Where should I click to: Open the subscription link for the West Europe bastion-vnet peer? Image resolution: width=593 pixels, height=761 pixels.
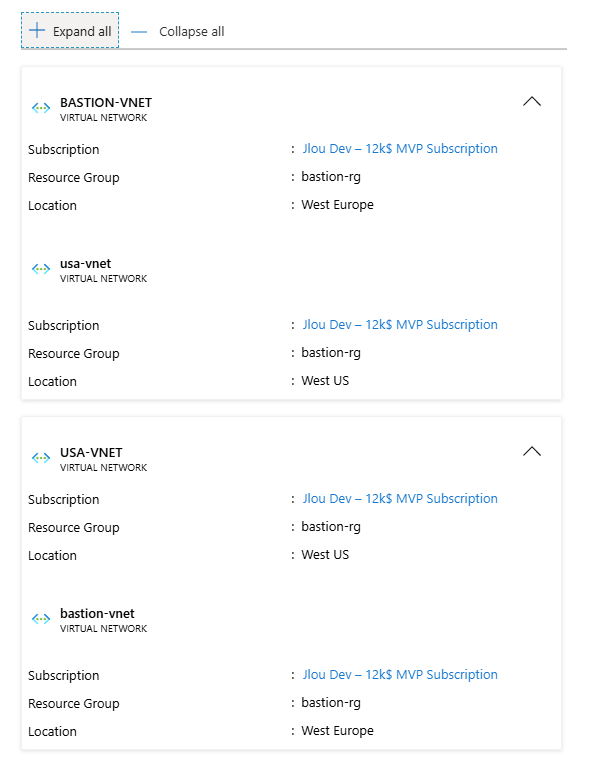(400, 675)
